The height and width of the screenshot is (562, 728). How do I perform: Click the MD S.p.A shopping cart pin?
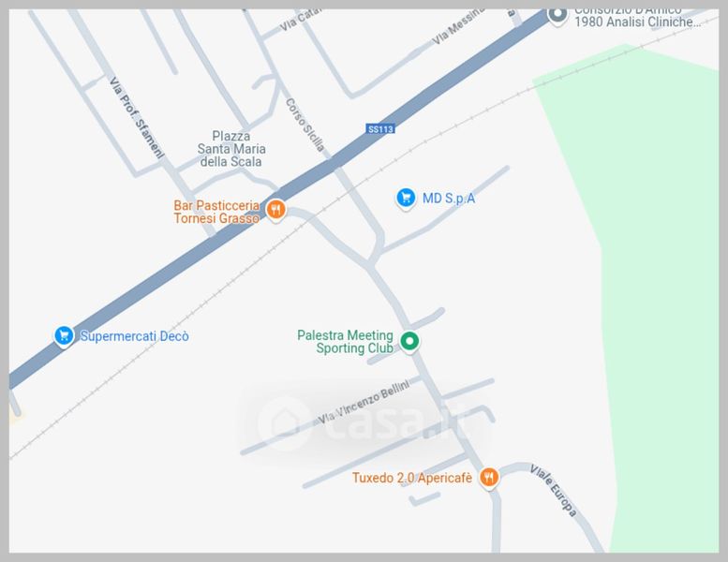pos(406,199)
